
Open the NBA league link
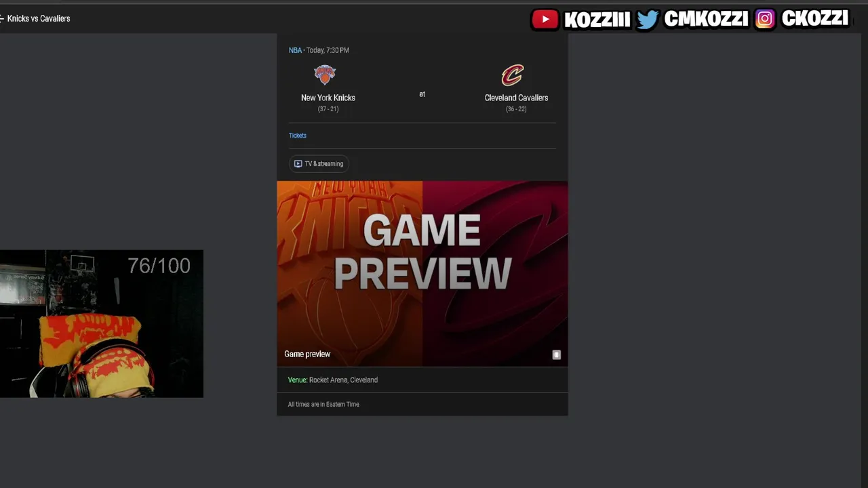[x=295, y=50]
